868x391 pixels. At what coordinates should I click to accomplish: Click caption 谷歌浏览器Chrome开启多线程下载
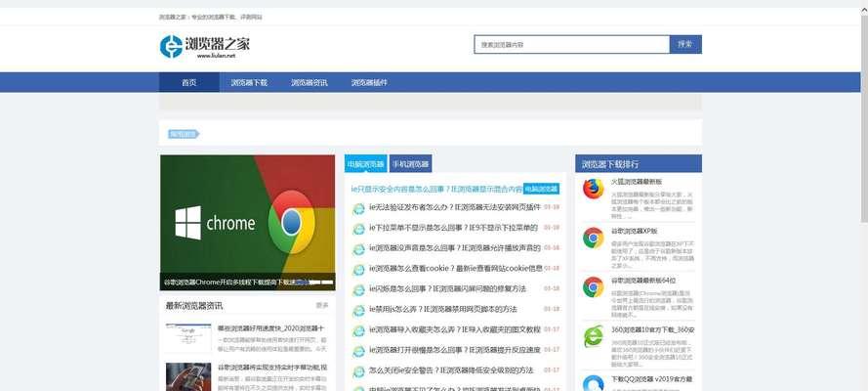click(229, 282)
